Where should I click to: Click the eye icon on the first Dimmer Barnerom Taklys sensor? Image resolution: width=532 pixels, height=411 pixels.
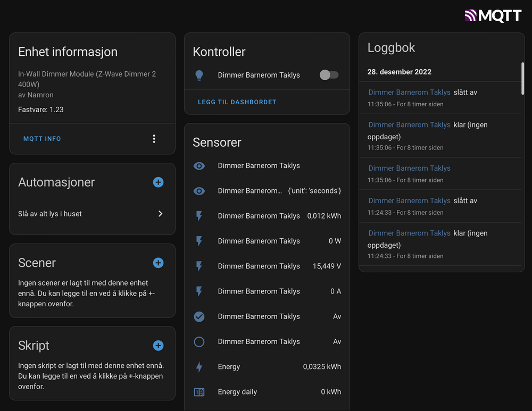pos(199,165)
